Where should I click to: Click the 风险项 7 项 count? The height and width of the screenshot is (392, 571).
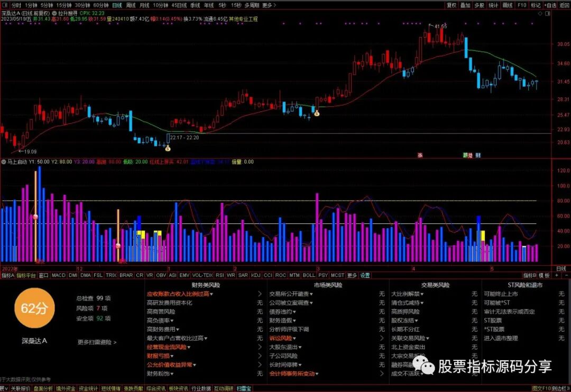pyautogui.click(x=91, y=308)
